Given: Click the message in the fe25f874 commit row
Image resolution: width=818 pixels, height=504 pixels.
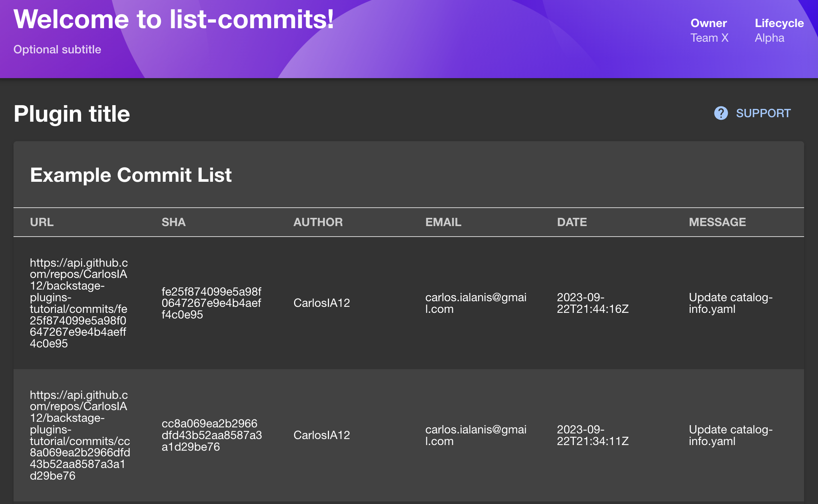Looking at the screenshot, I should pyautogui.click(x=730, y=303).
